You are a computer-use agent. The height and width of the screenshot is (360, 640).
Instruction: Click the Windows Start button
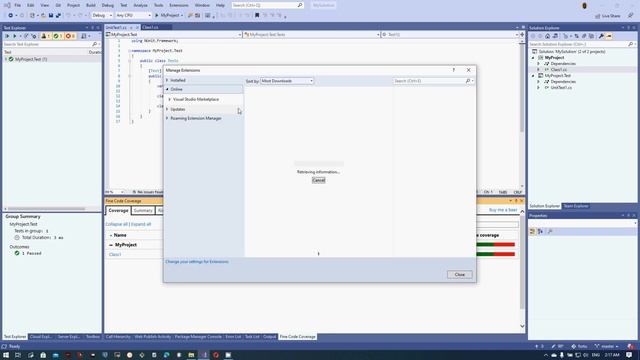[6, 355]
